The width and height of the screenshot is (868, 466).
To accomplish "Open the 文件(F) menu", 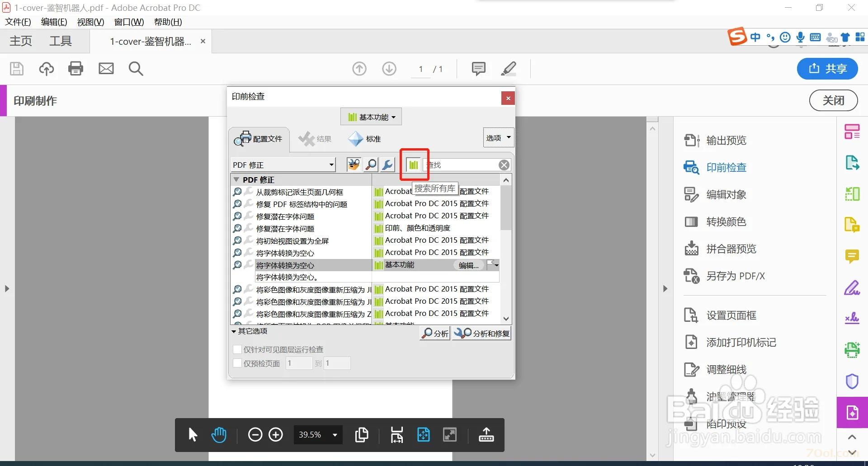I will point(18,22).
